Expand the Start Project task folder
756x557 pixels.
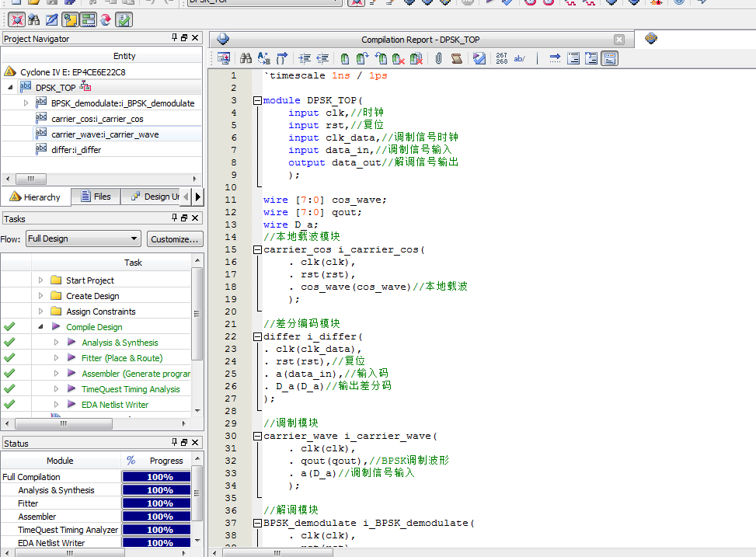(40, 280)
